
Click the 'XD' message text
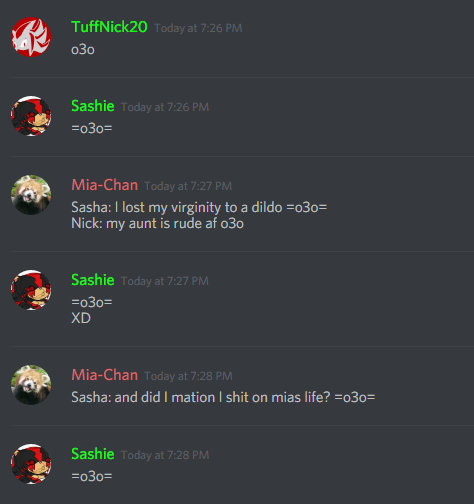click(81, 318)
